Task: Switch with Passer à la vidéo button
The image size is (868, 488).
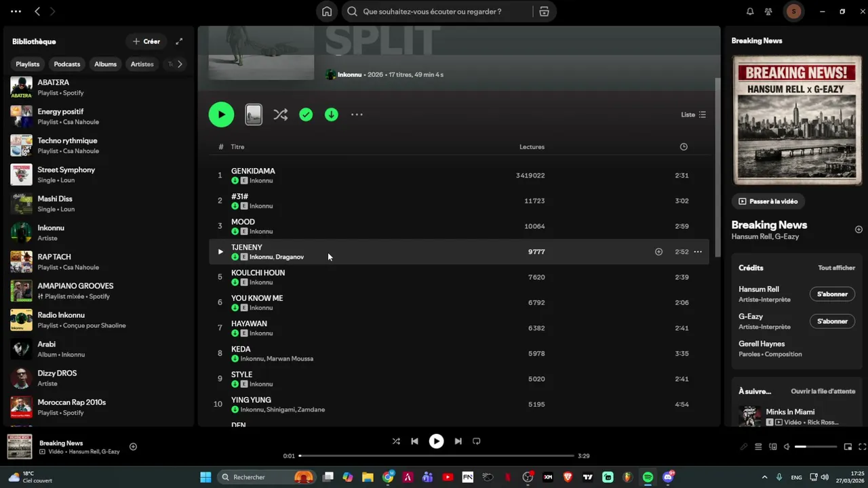Action: tap(768, 201)
